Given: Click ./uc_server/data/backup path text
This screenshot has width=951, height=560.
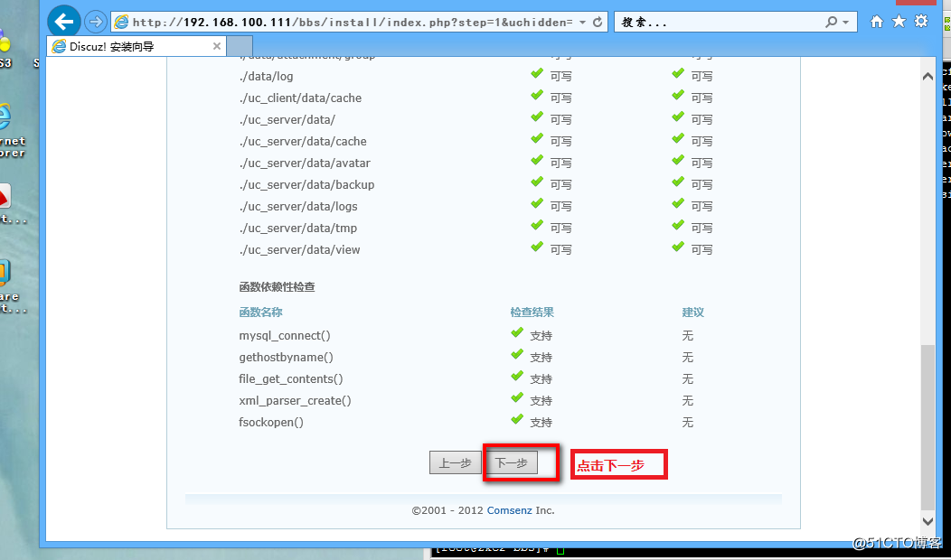Looking at the screenshot, I should pyautogui.click(x=306, y=185).
